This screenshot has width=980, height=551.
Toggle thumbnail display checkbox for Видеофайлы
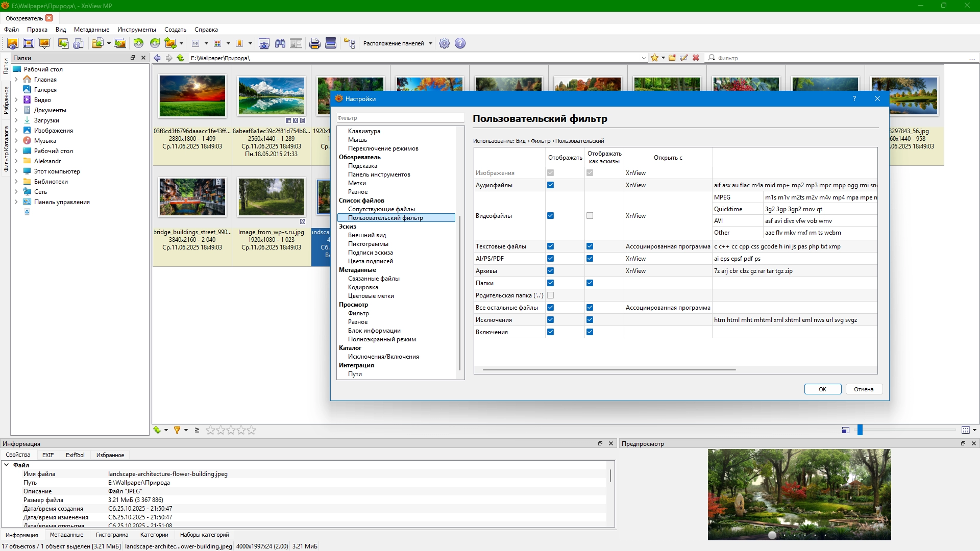pos(590,216)
